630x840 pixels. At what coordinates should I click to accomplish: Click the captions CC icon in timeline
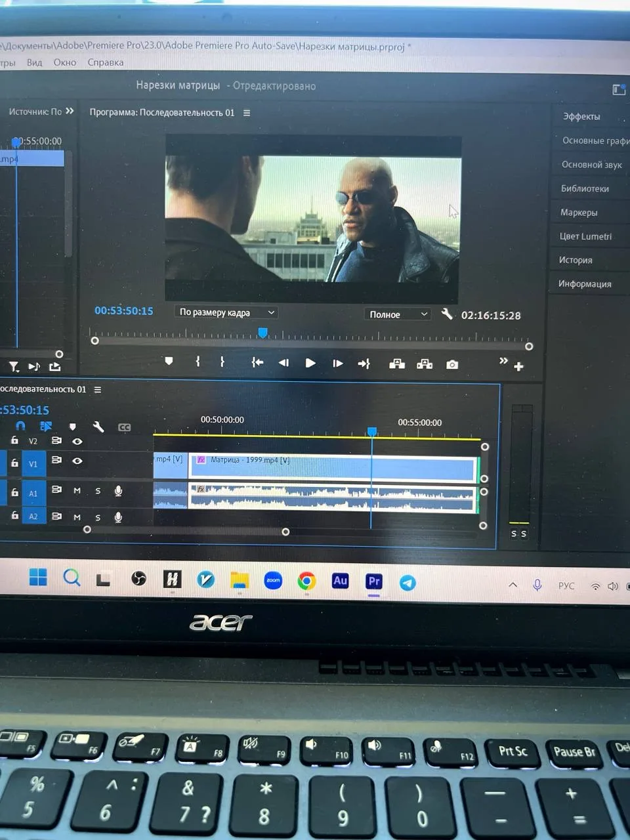124,427
